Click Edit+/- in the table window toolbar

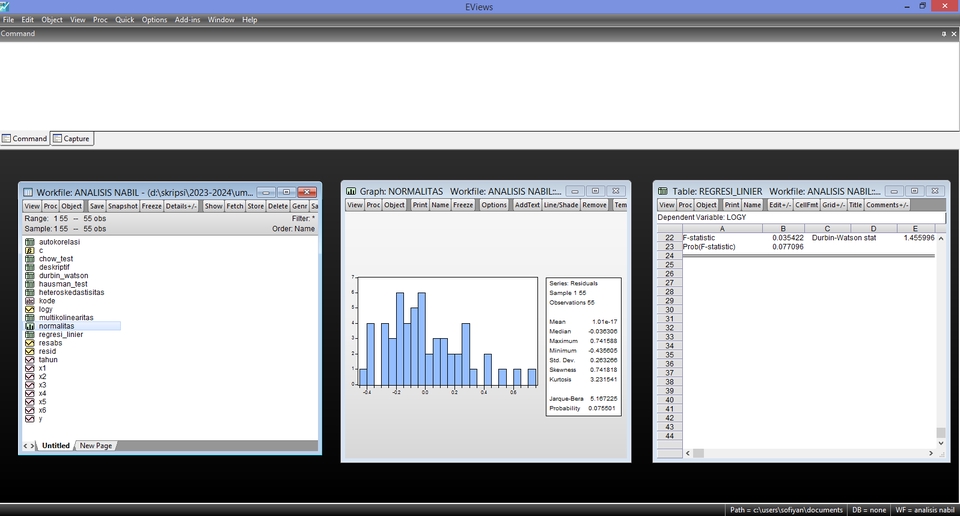point(779,205)
